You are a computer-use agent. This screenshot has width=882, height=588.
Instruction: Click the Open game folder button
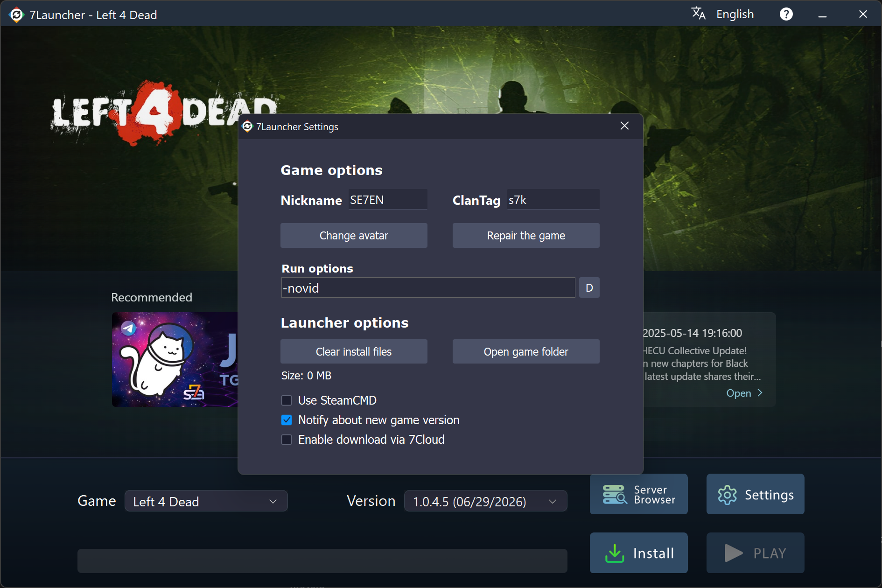pos(526,352)
